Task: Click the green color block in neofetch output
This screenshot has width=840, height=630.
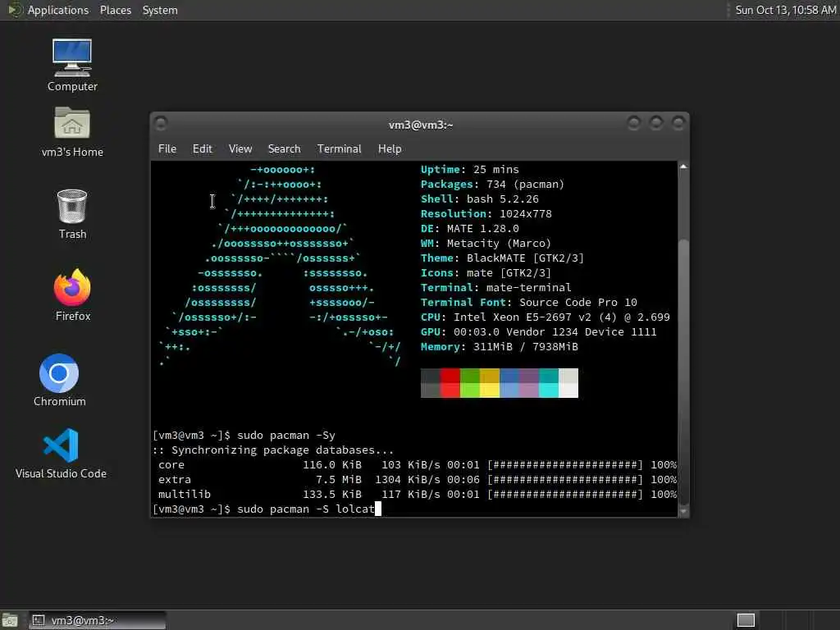Action: [470, 383]
